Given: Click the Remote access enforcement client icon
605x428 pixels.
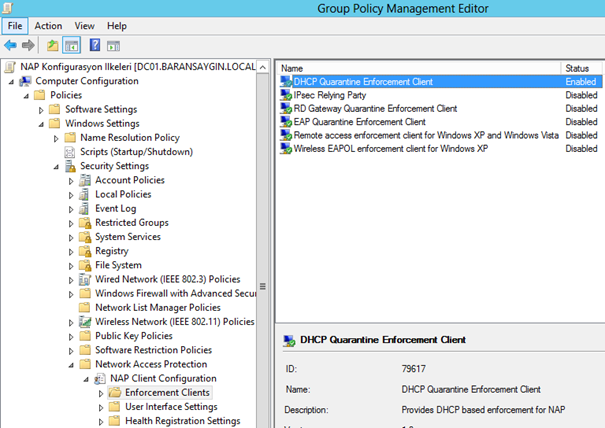Looking at the screenshot, I should (x=286, y=135).
